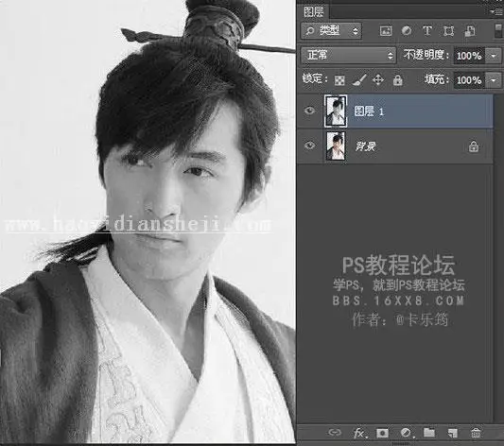Click the 填充 fill value field
The image size is (504, 446).
[469, 80]
